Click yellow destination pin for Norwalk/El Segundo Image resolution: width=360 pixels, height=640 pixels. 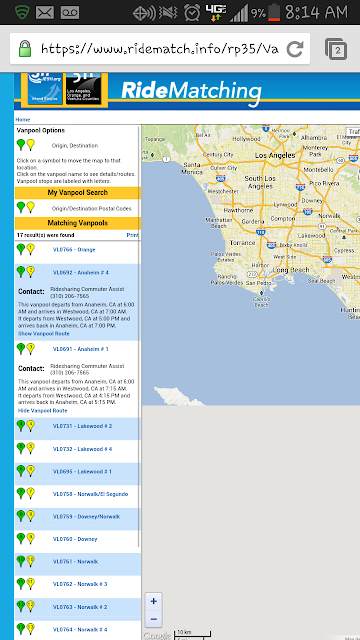click(31, 493)
